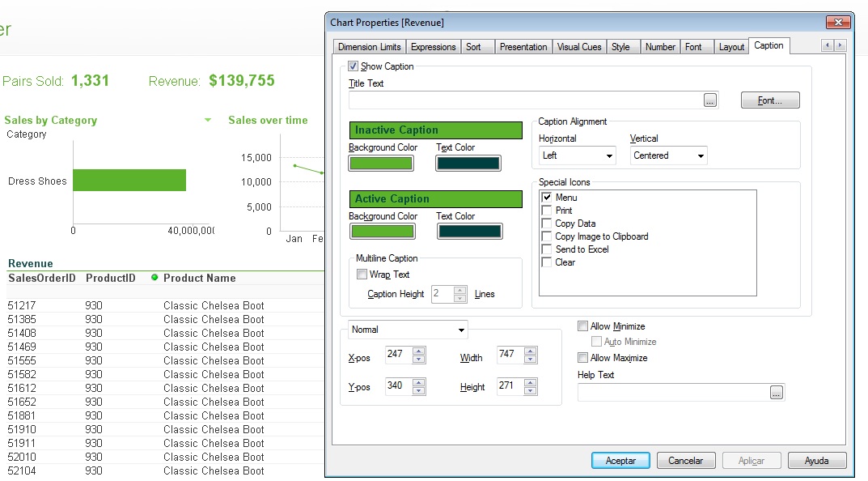Switch to Presentation tab
Screen dimensions: 868x481
[x=523, y=47]
